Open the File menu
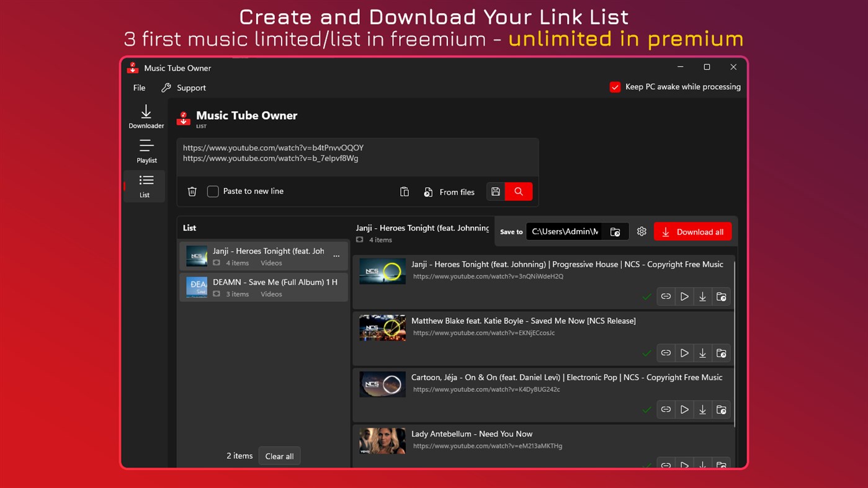The width and height of the screenshot is (868, 488). tap(138, 87)
